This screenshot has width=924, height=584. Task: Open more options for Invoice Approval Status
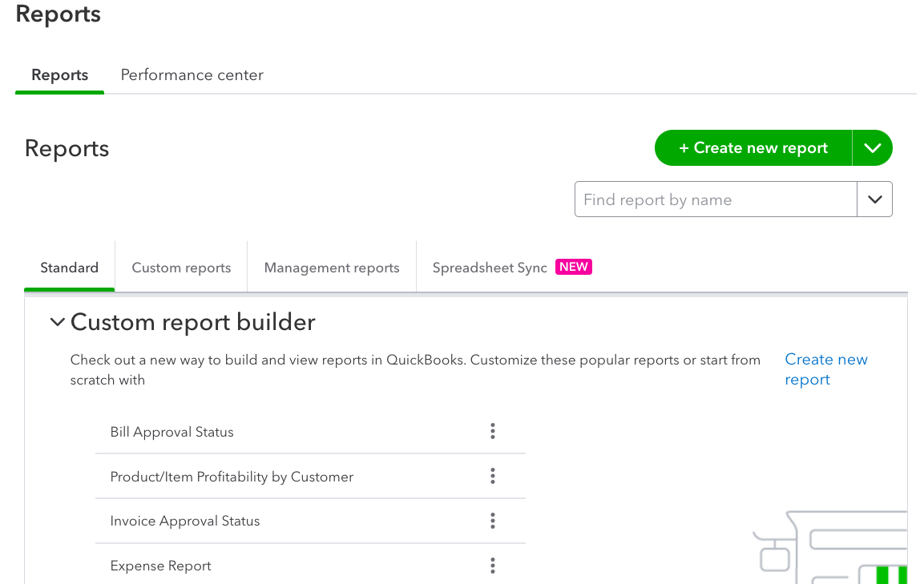click(493, 521)
